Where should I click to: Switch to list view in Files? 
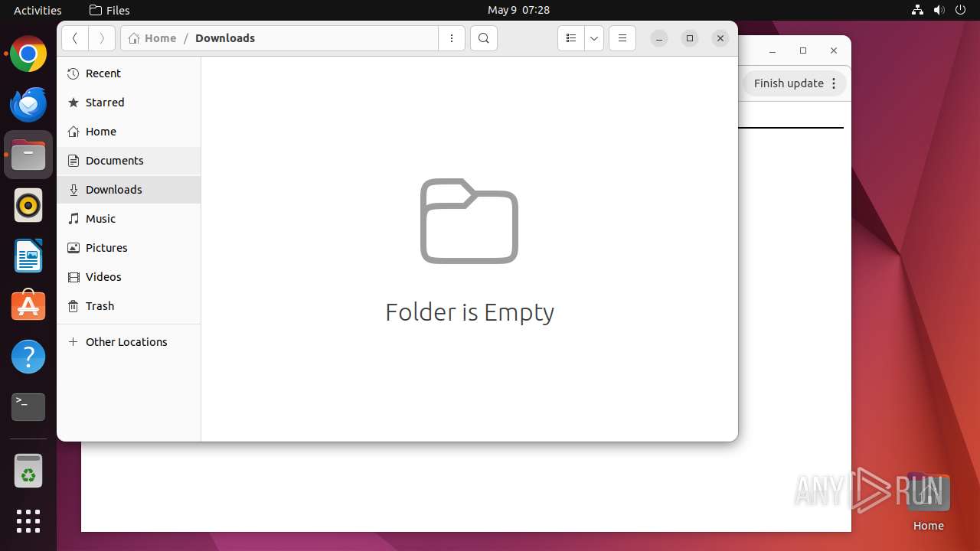click(571, 38)
